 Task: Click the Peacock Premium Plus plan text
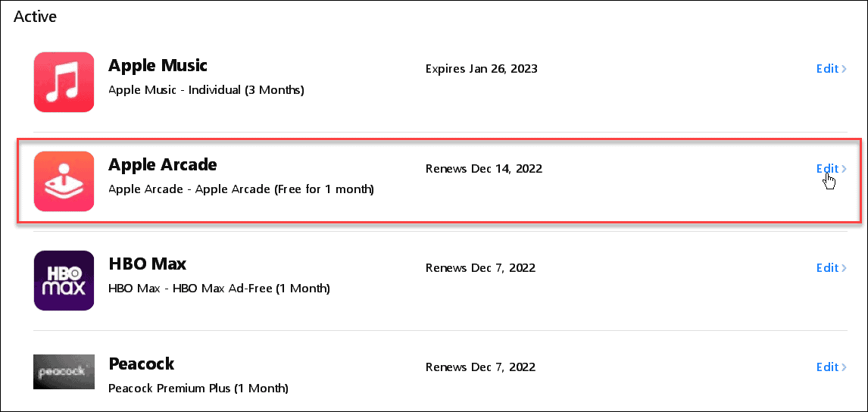pos(198,388)
